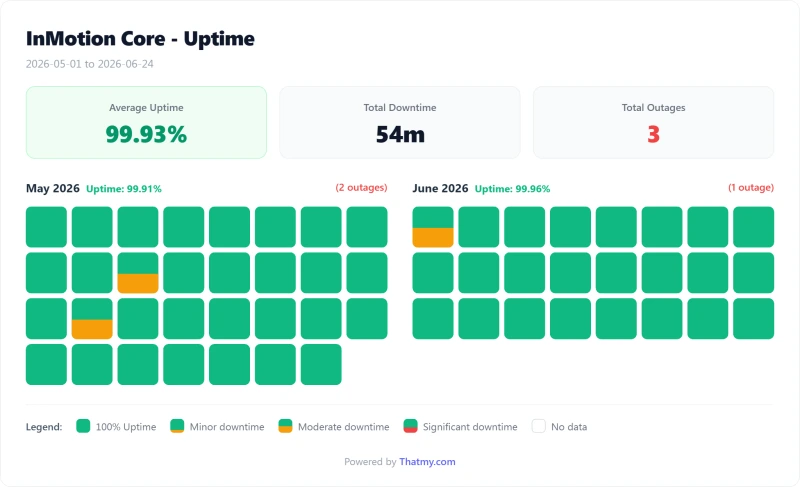Click the 'Moderate downtime' legend text
Image resolution: width=800 pixels, height=487 pixels.
(343, 427)
